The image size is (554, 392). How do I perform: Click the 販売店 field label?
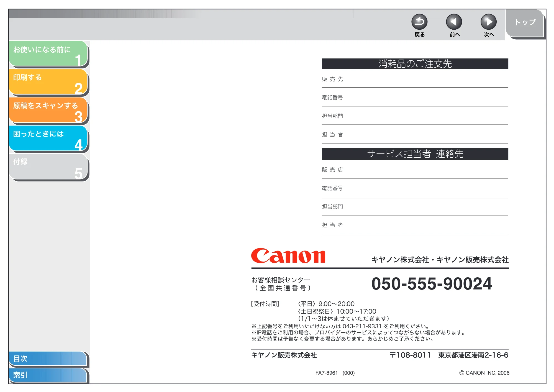point(332,170)
